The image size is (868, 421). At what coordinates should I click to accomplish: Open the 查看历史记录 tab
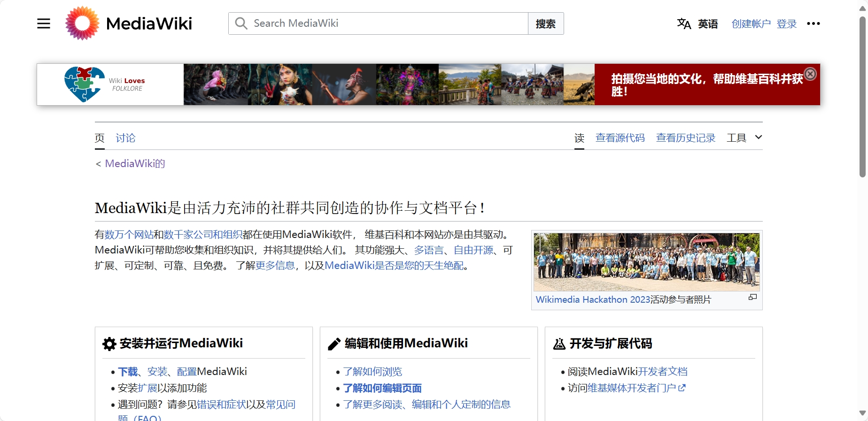pos(686,138)
